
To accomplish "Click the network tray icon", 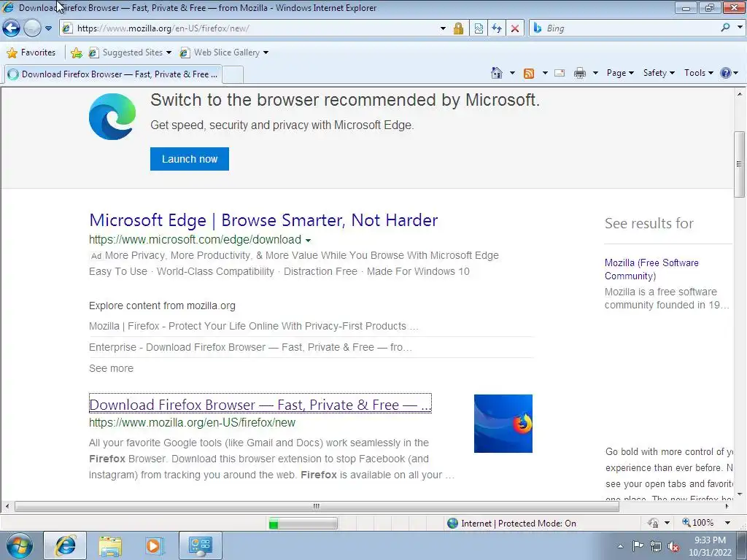I will pos(656,546).
